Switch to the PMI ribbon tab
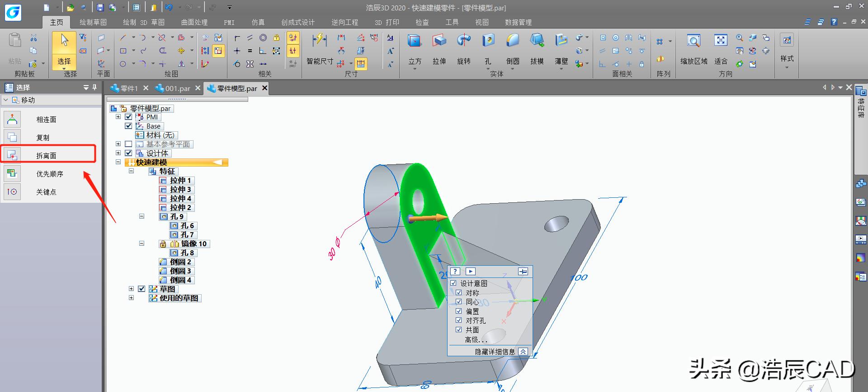Viewport: 868px width, 392px height. point(229,22)
